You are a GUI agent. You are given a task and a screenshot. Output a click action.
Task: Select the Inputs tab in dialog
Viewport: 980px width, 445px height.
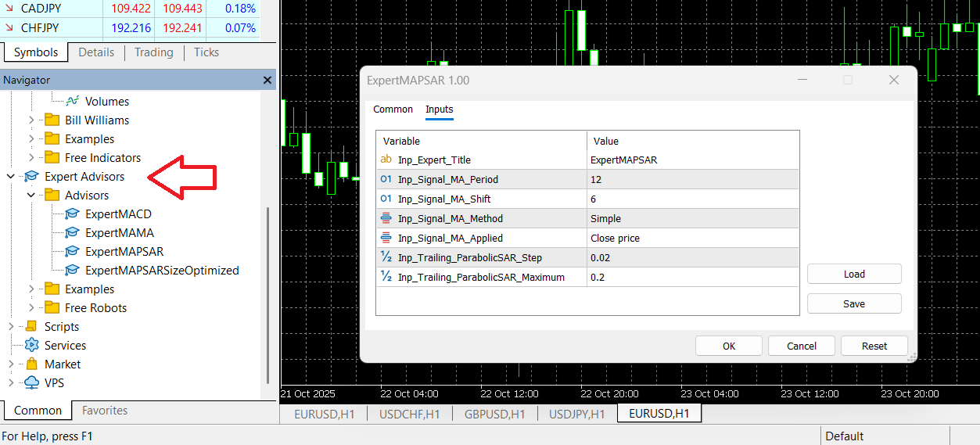pyautogui.click(x=440, y=109)
